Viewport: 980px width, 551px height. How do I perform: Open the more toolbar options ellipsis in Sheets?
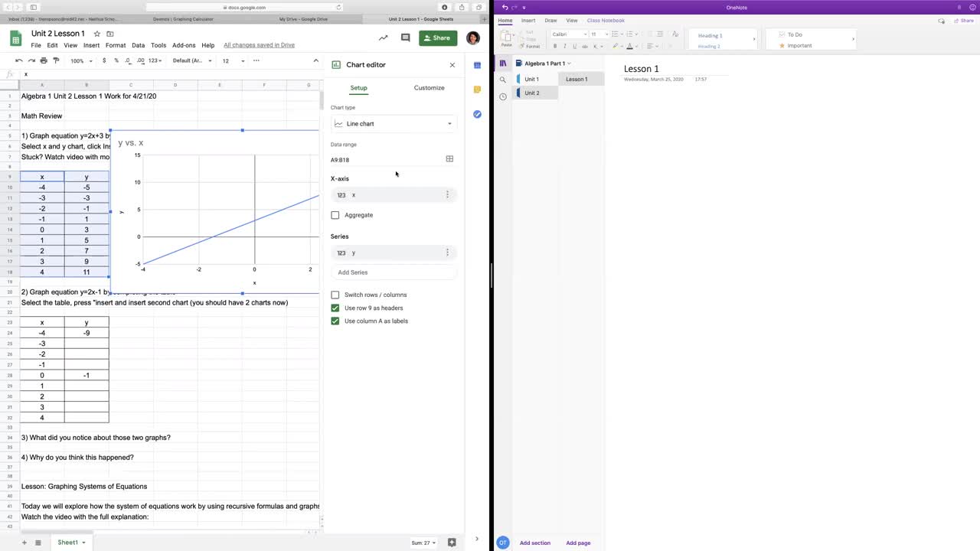click(x=256, y=60)
